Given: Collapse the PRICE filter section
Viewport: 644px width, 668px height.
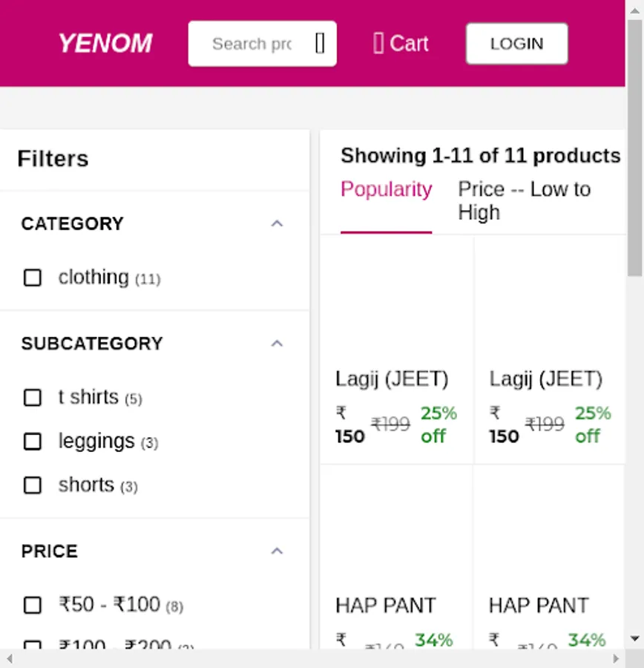Looking at the screenshot, I should point(277,551).
